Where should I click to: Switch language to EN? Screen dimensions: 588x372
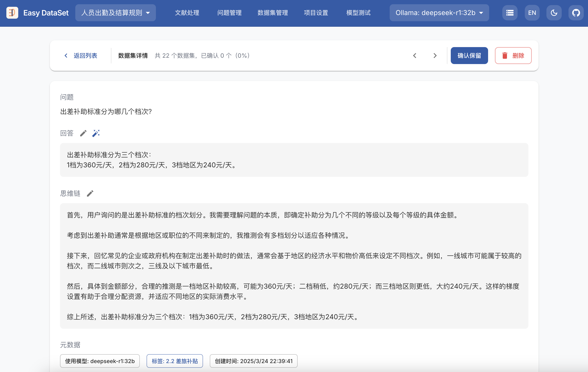532,13
